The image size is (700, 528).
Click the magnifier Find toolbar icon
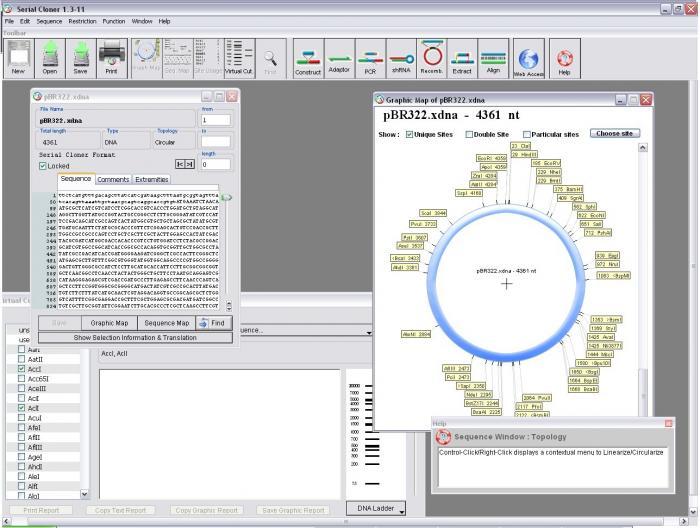[x=271, y=58]
